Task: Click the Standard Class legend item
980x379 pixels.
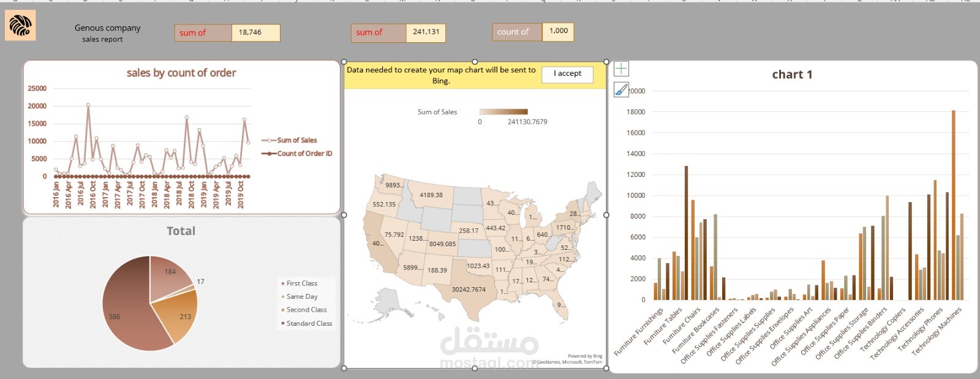Action: [x=306, y=323]
